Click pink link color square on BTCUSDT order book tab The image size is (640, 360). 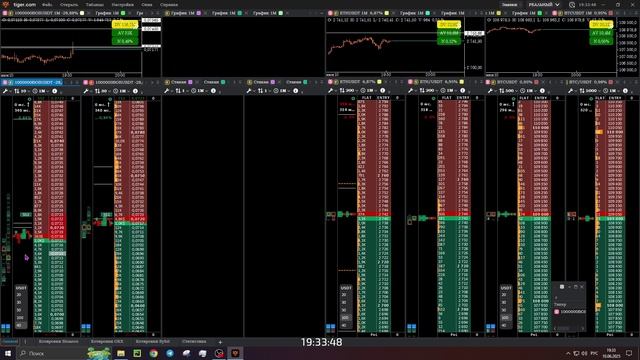click(537, 82)
